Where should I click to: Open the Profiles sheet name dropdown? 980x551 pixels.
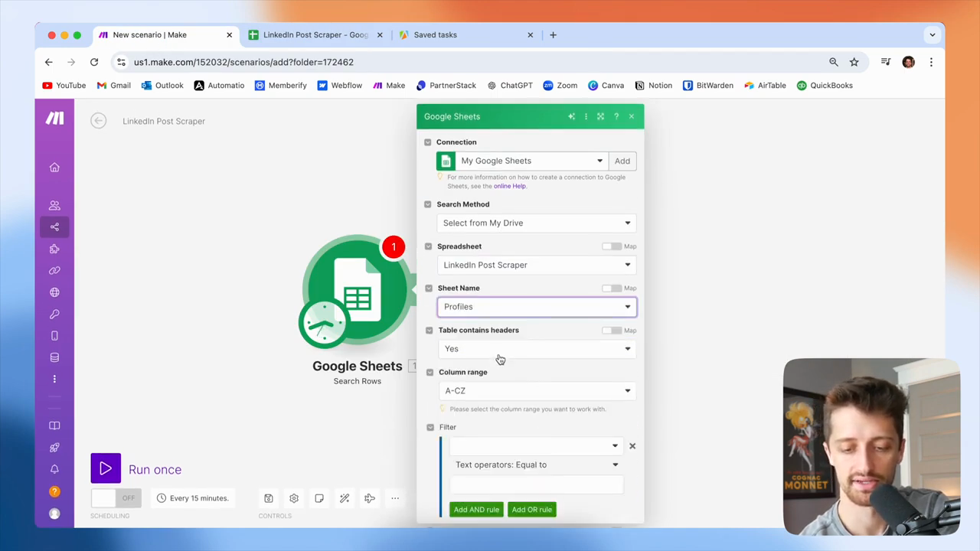537,307
